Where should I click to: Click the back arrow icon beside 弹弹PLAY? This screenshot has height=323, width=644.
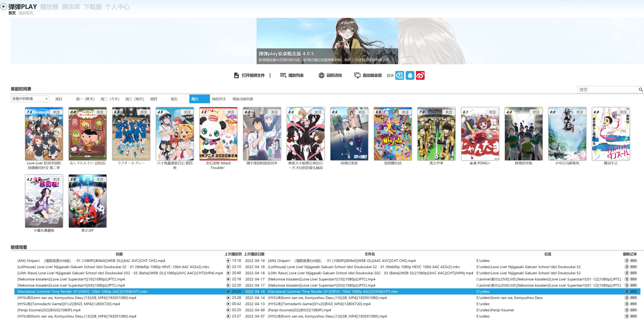click(3, 7)
